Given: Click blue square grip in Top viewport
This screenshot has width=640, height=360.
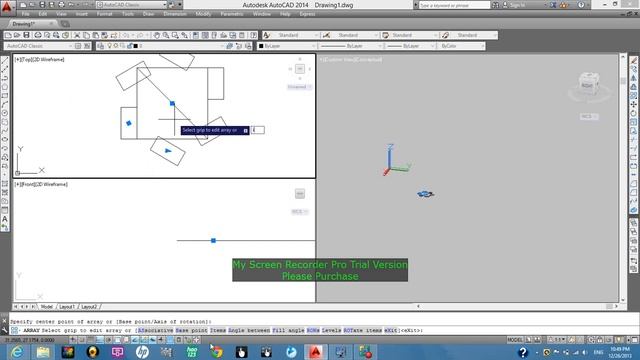Looking at the screenshot, I should pos(172,104).
